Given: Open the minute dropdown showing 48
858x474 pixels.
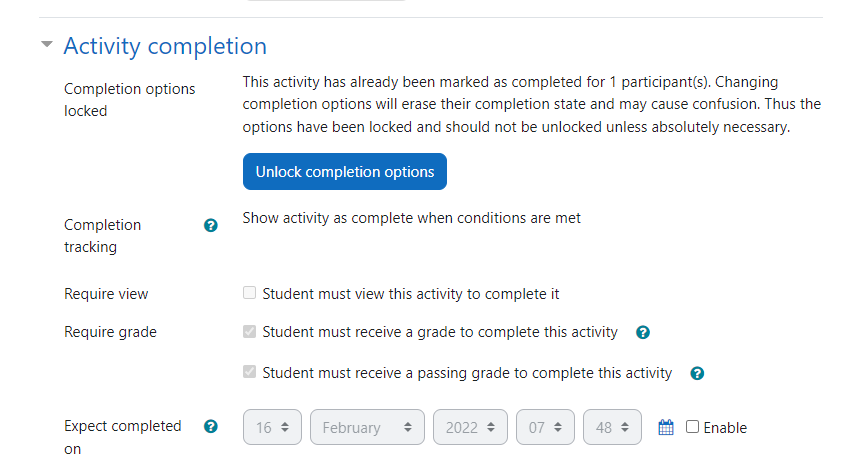Looking at the screenshot, I should click(x=612, y=427).
